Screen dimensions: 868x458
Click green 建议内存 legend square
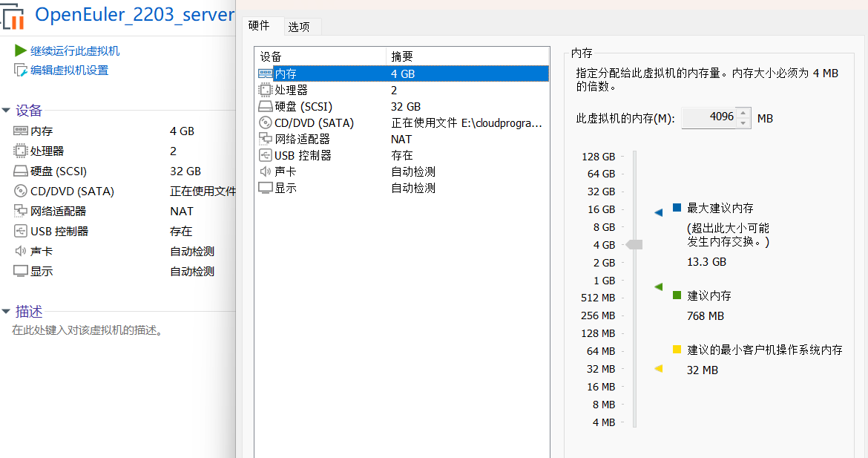pos(677,295)
